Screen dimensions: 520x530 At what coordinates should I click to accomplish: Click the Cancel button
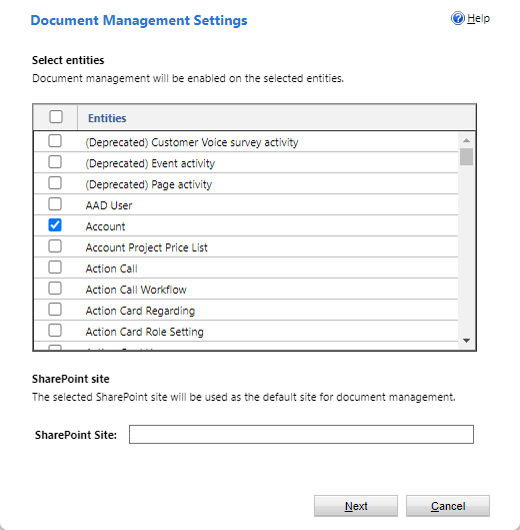tap(448, 506)
